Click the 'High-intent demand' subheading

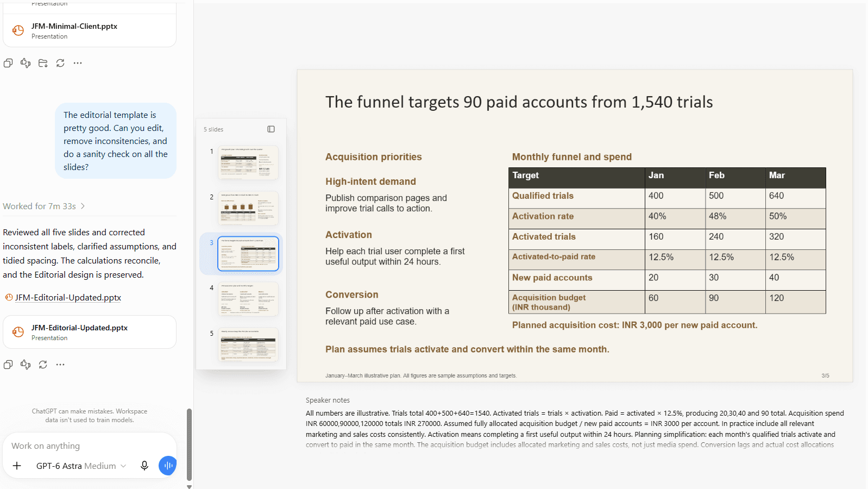point(370,181)
